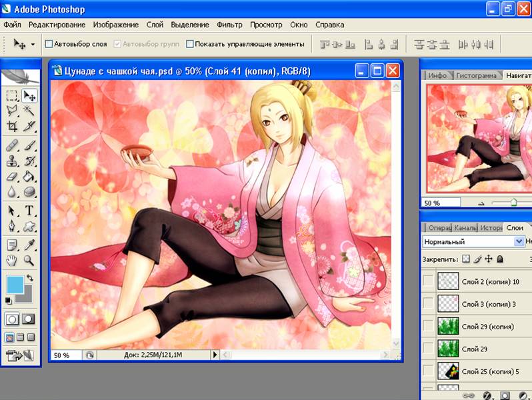Enable the Автовыбор слоя checkbox
This screenshot has height=400, width=532.
[49, 44]
